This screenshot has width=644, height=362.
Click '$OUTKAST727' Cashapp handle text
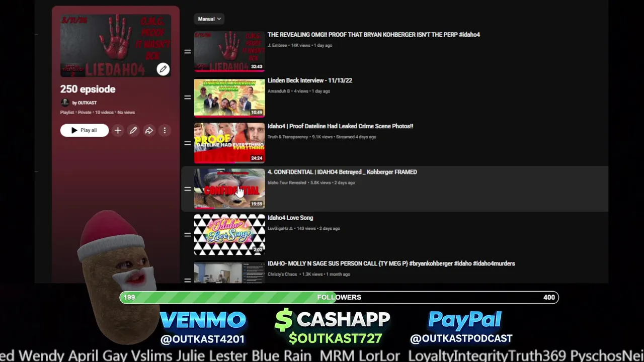coord(335,339)
